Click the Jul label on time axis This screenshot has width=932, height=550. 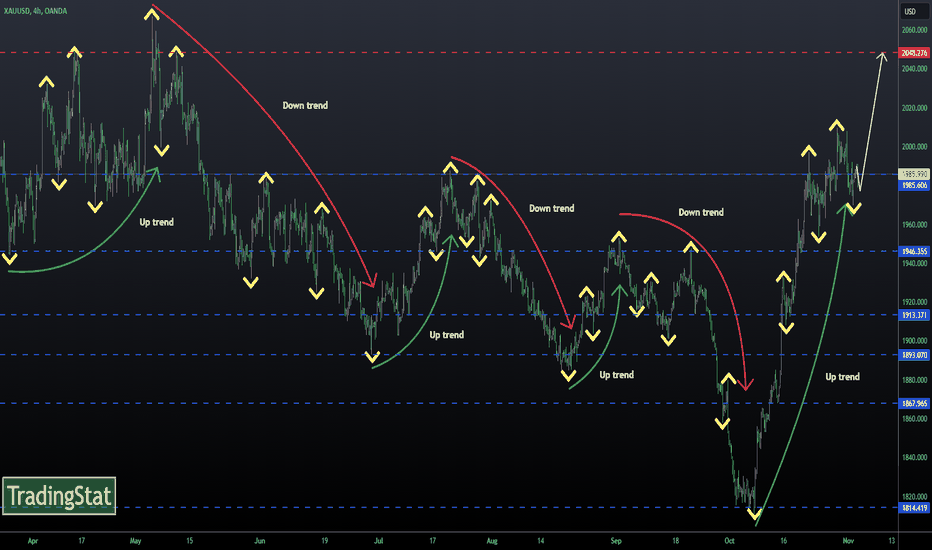pyautogui.click(x=378, y=540)
